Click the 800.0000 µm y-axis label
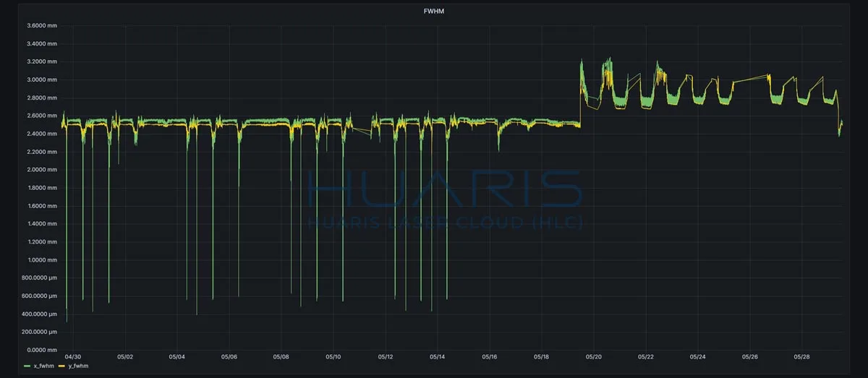 point(41,278)
